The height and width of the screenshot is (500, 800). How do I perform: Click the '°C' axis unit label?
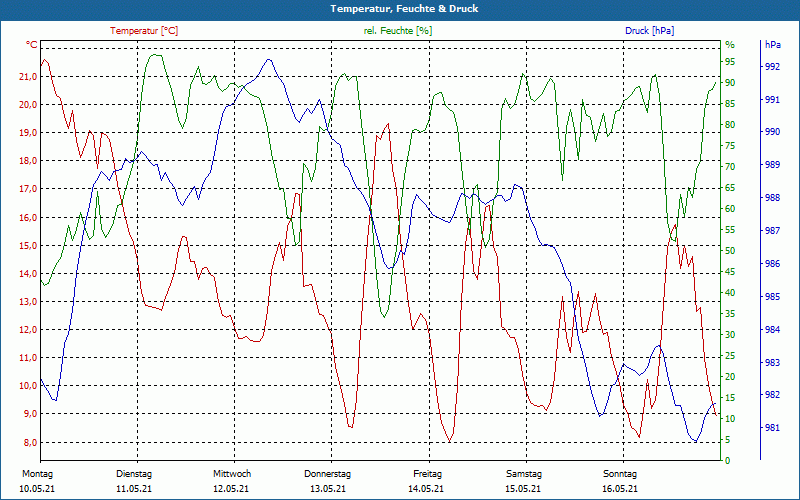[x=32, y=45]
